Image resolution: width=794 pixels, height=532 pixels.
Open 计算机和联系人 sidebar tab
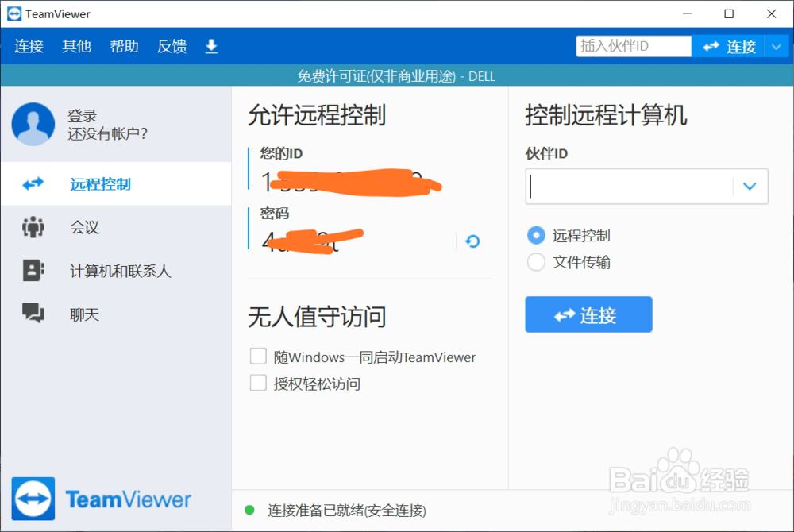(116, 271)
